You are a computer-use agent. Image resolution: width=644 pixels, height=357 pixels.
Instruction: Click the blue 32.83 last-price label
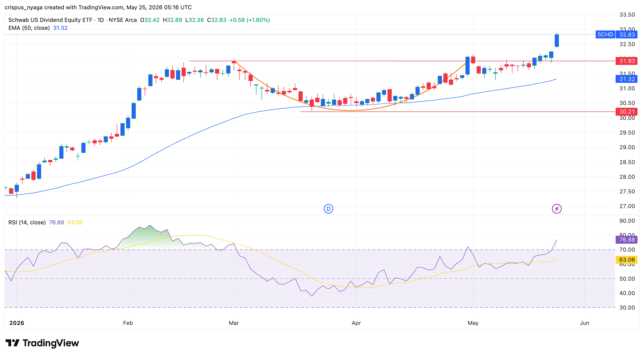627,34
